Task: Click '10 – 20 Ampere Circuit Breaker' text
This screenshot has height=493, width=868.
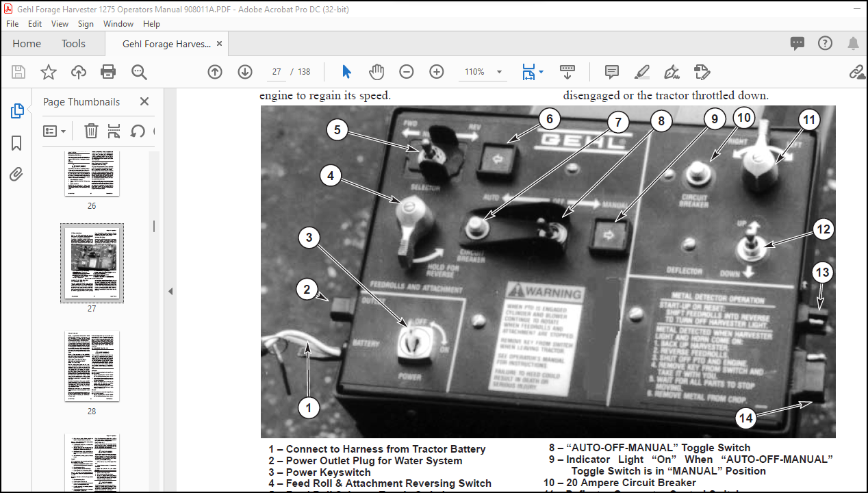Action: 620,483
